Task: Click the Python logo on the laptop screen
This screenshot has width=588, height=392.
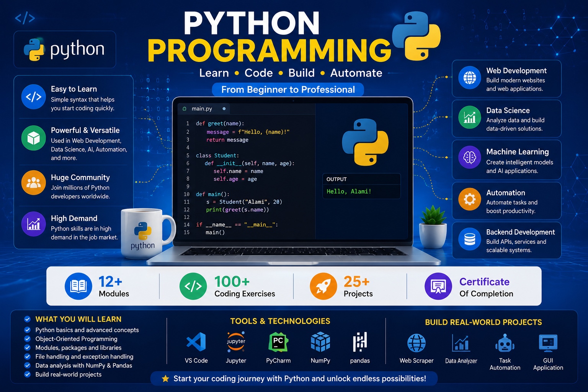Action: 365,142
